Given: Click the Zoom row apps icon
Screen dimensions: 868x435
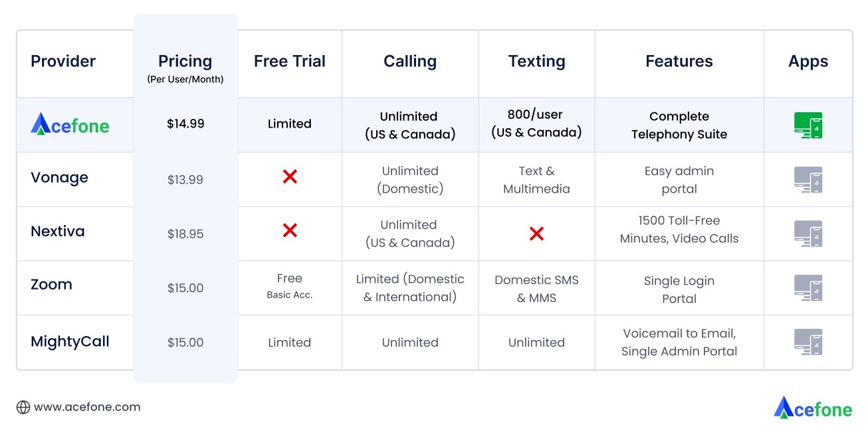Looking at the screenshot, I should pyautogui.click(x=808, y=288).
